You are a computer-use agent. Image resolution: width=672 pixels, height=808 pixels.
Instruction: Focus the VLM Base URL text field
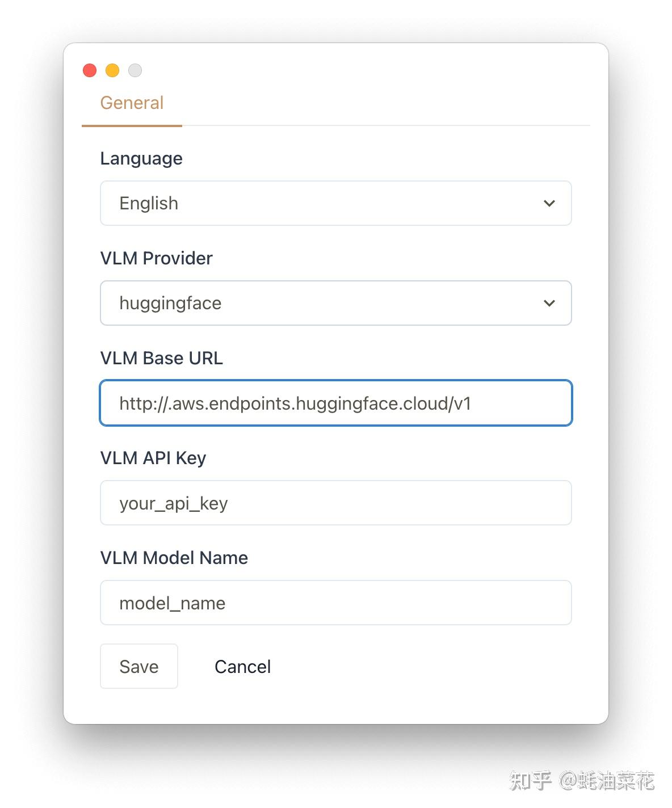335,403
